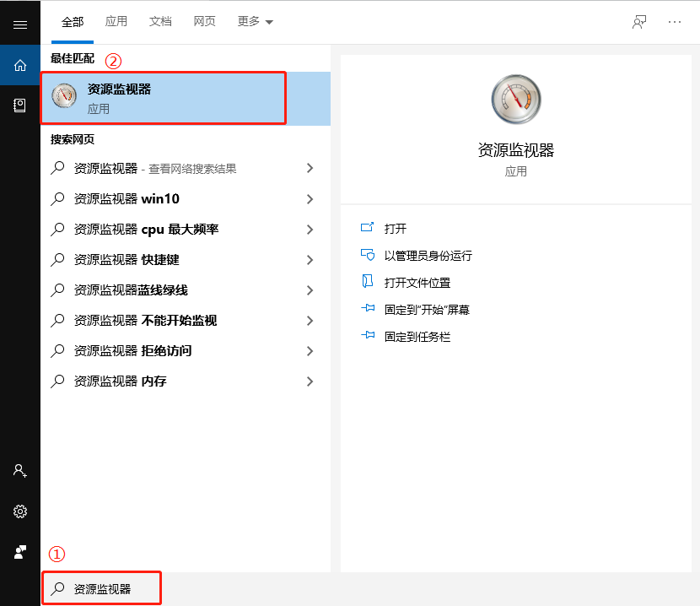Click the large 资源监视器 gauge icon in preview
The image size is (700, 606).
tap(515, 100)
